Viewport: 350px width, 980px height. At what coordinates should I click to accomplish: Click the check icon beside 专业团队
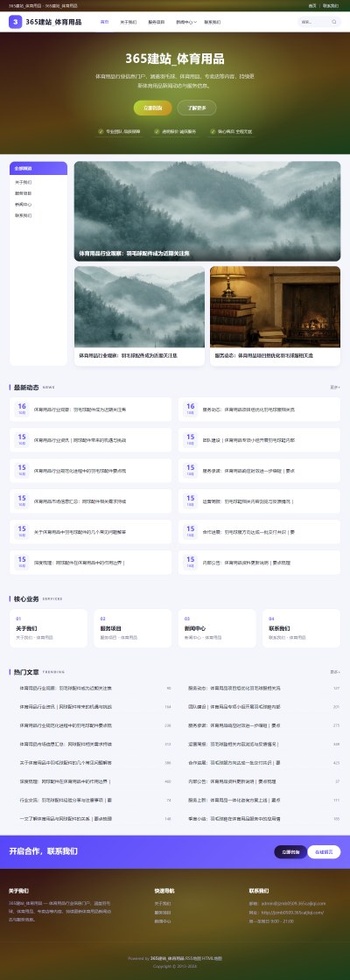[x=101, y=132]
